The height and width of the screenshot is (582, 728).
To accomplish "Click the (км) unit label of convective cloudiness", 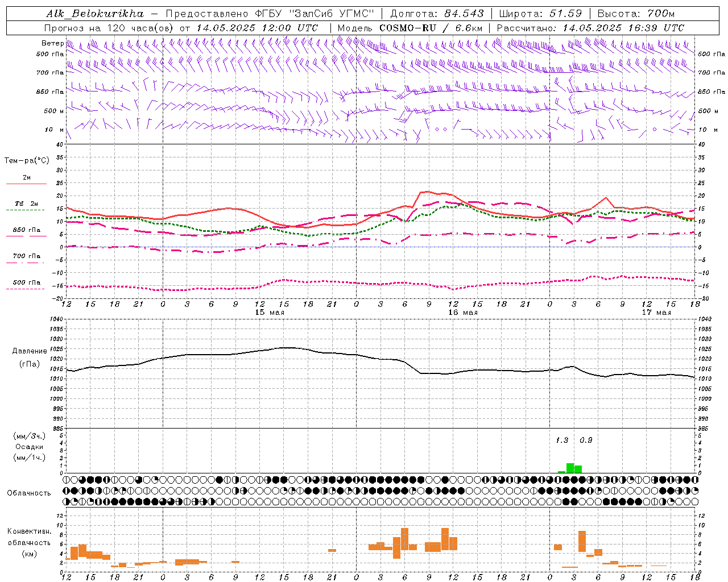I will coord(29,554).
